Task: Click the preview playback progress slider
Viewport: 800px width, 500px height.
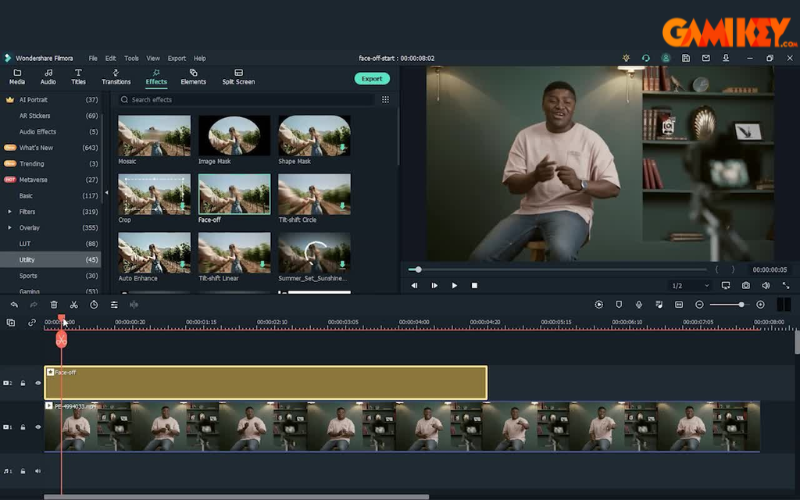Action: tap(558, 269)
